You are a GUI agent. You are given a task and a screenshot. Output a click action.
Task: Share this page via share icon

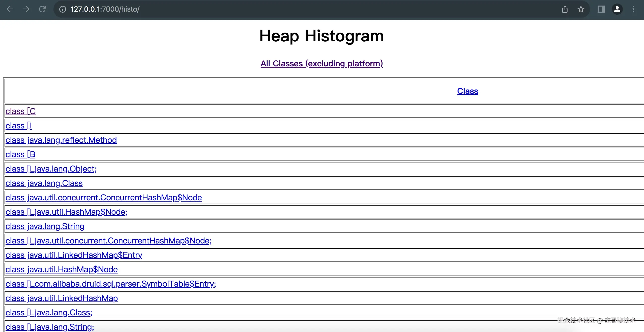(x=565, y=9)
